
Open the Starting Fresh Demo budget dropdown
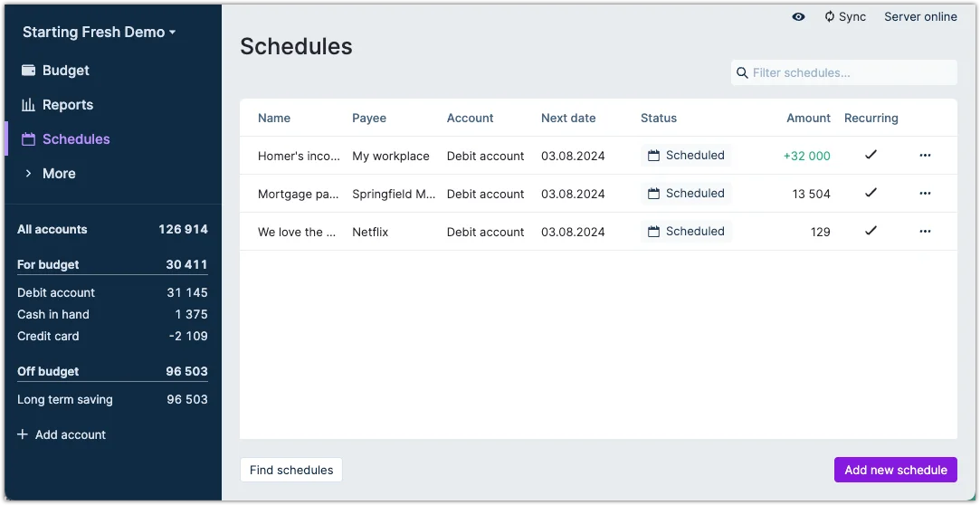(99, 33)
